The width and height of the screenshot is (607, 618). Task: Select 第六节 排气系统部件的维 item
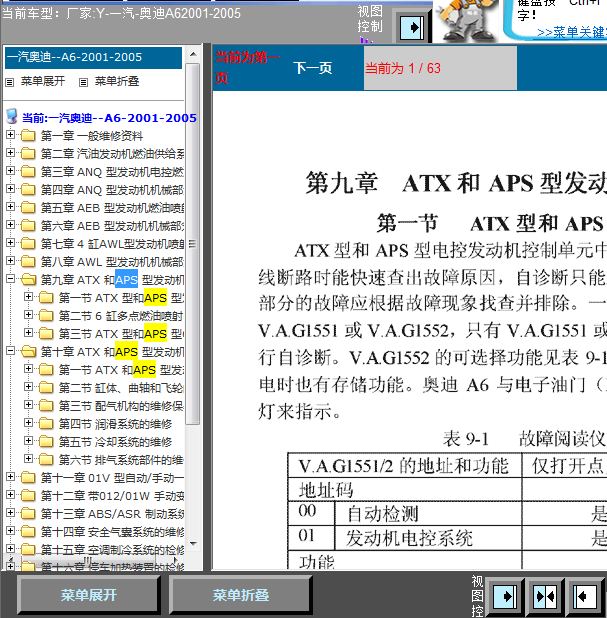(x=121, y=460)
